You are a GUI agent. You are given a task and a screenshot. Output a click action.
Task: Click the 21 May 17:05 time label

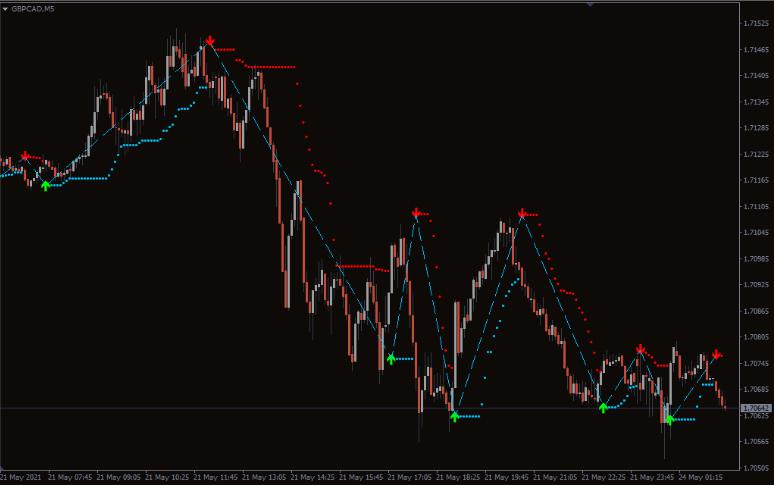409,478
